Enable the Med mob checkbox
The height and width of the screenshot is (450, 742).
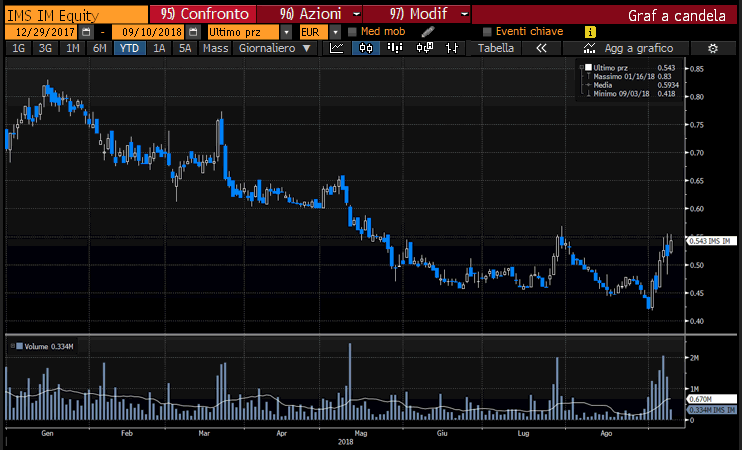click(352, 32)
